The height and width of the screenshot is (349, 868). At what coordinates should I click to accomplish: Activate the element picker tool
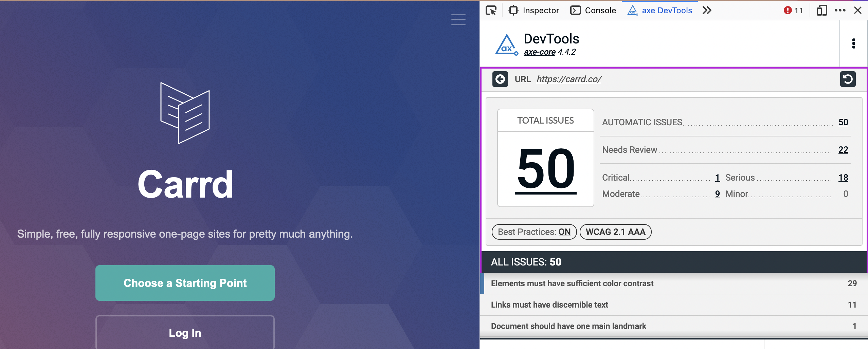click(x=491, y=11)
